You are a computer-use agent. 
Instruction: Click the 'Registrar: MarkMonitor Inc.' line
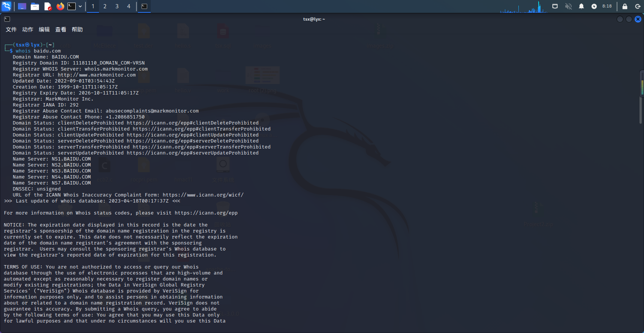coord(53,99)
